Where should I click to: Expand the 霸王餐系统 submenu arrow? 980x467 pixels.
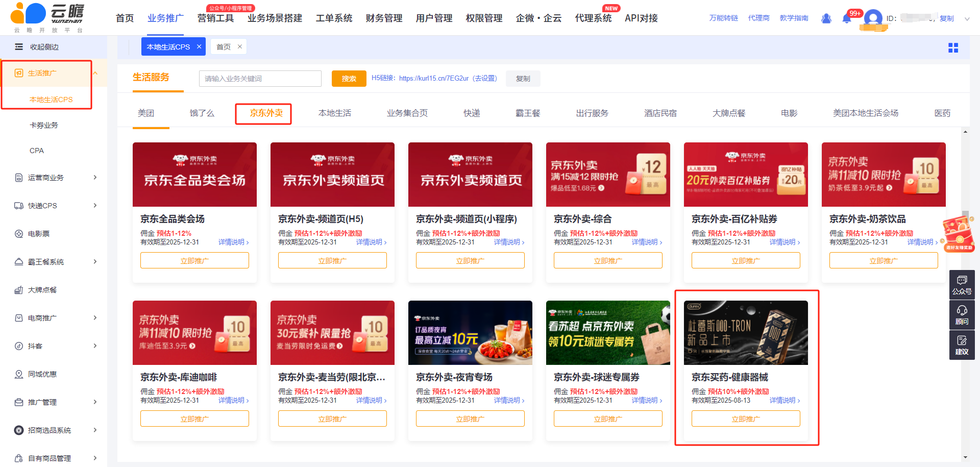click(x=95, y=262)
